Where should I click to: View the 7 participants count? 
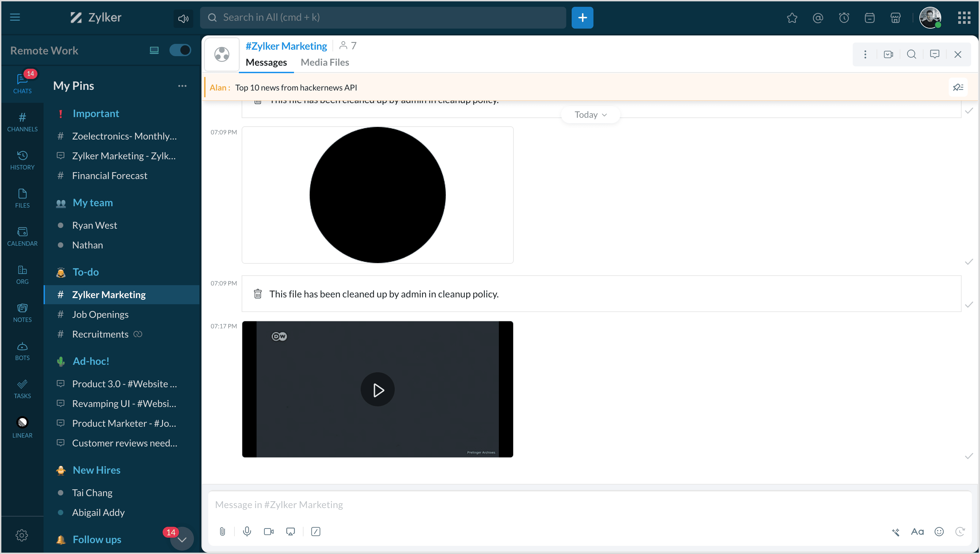point(348,46)
